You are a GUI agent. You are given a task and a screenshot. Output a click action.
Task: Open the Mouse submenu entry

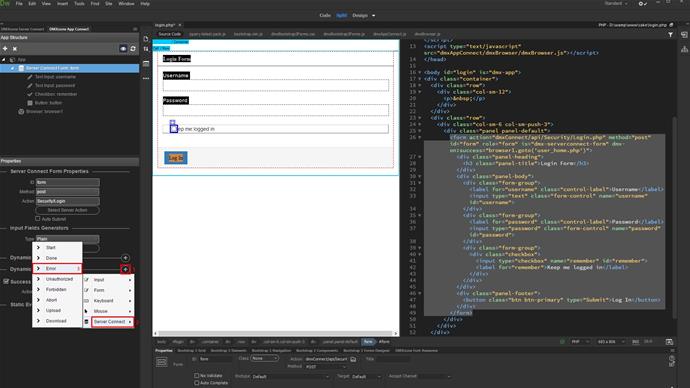(x=108, y=311)
